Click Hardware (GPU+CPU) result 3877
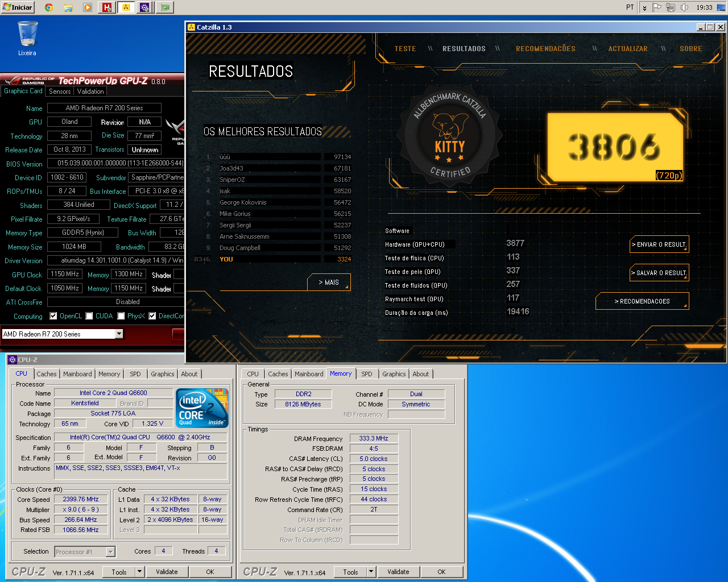This screenshot has width=728, height=582. point(515,243)
